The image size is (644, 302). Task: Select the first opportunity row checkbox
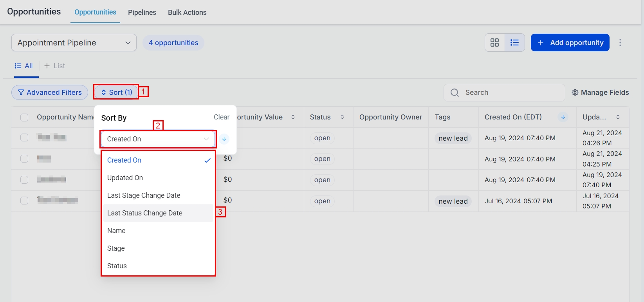coord(24,137)
